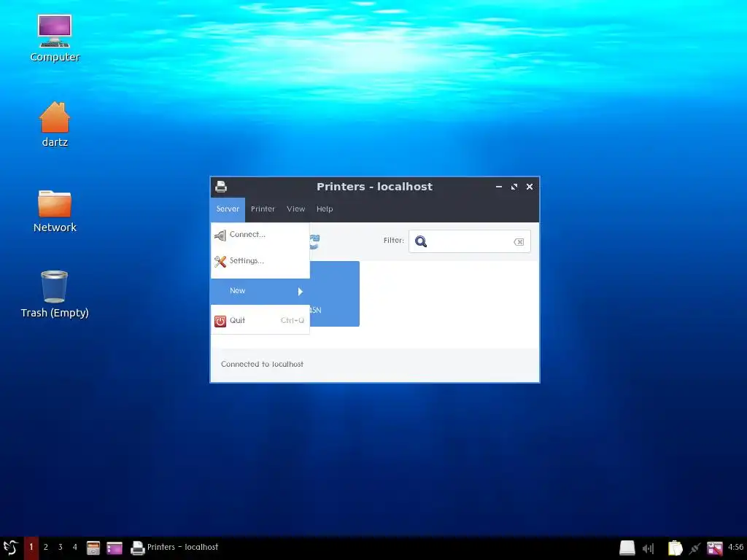Click the Filter search field
This screenshot has width=747, height=560.
point(469,241)
